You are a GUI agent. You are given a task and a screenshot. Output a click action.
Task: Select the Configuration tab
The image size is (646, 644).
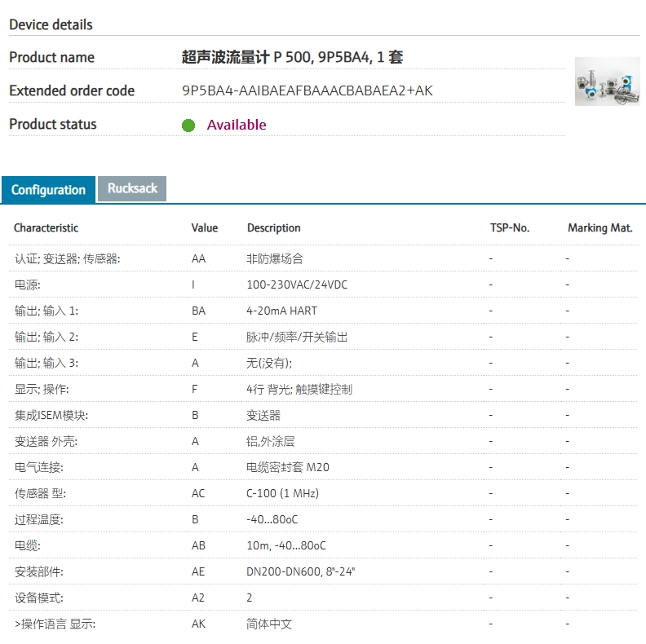[48, 190]
